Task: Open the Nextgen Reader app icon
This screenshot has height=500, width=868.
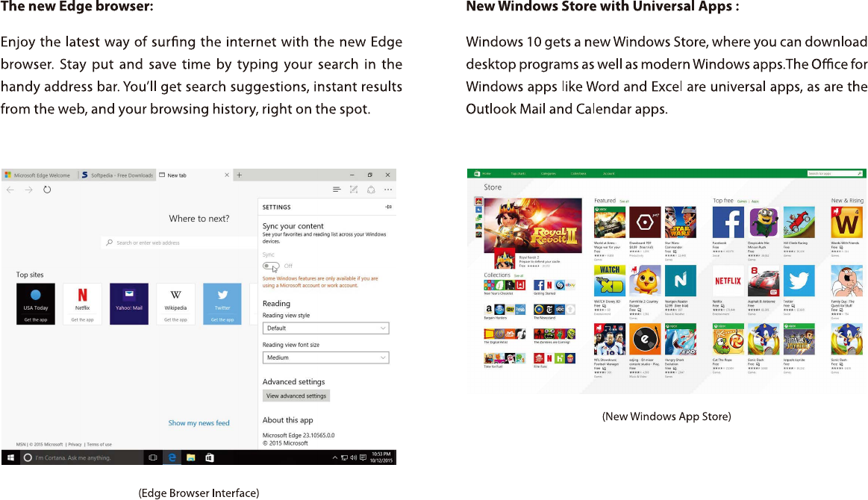Action: [x=681, y=281]
